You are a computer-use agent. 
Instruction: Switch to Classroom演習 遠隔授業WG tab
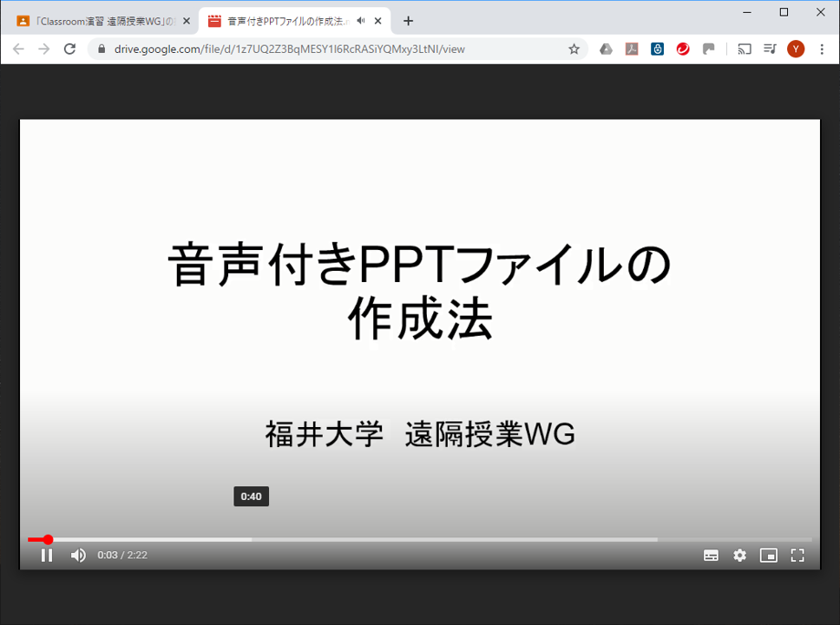click(x=102, y=22)
